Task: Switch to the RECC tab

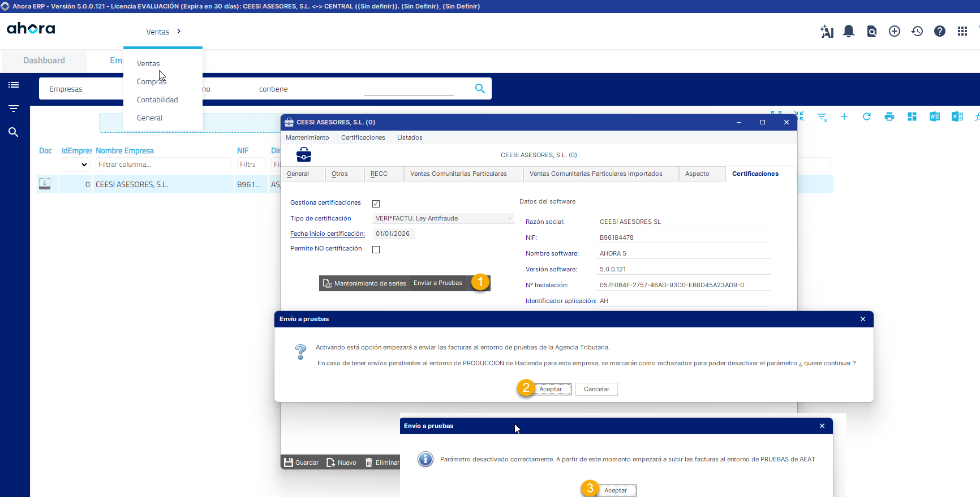Action: 384,174
